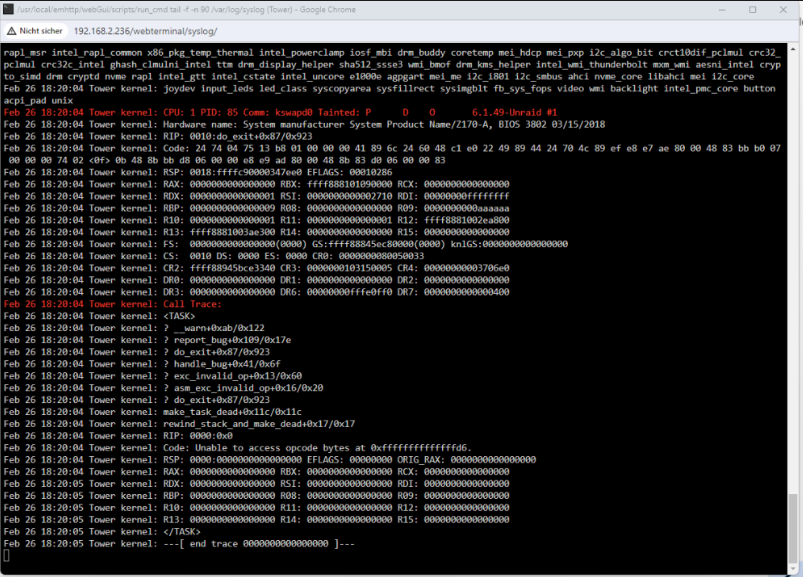
Task: Maximize the Chrome terminal window
Action: pos(752,10)
